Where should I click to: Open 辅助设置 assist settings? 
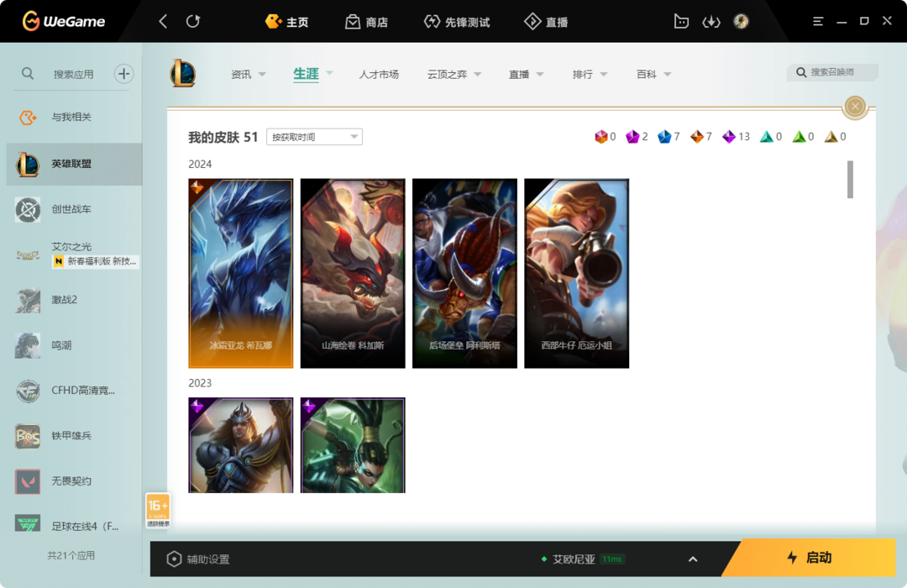coord(198,559)
